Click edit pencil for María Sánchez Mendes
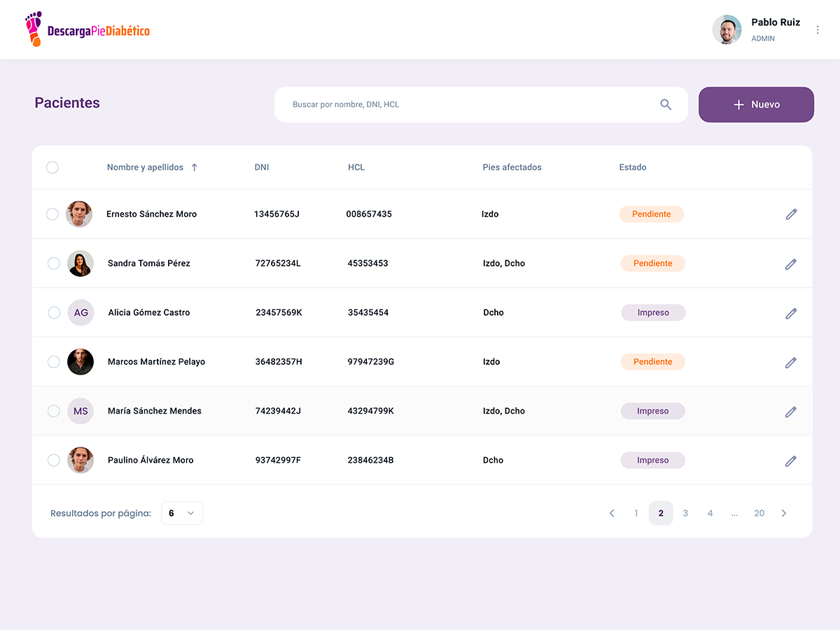Image resolution: width=840 pixels, height=630 pixels. coord(791,412)
